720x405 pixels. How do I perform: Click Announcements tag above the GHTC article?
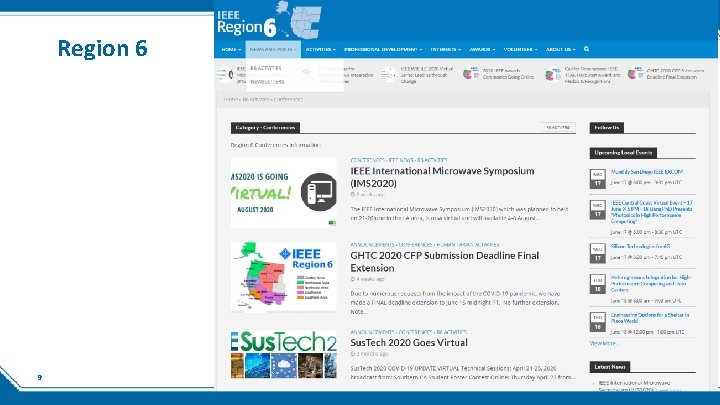pos(372,245)
